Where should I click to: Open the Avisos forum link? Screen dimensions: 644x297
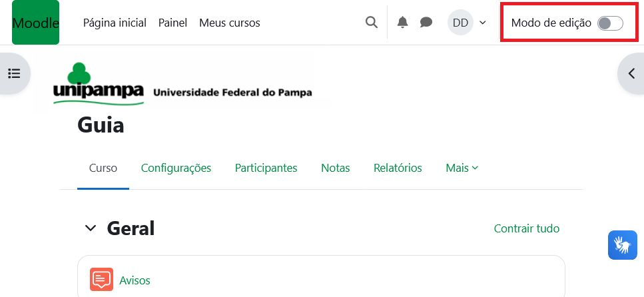[135, 280]
